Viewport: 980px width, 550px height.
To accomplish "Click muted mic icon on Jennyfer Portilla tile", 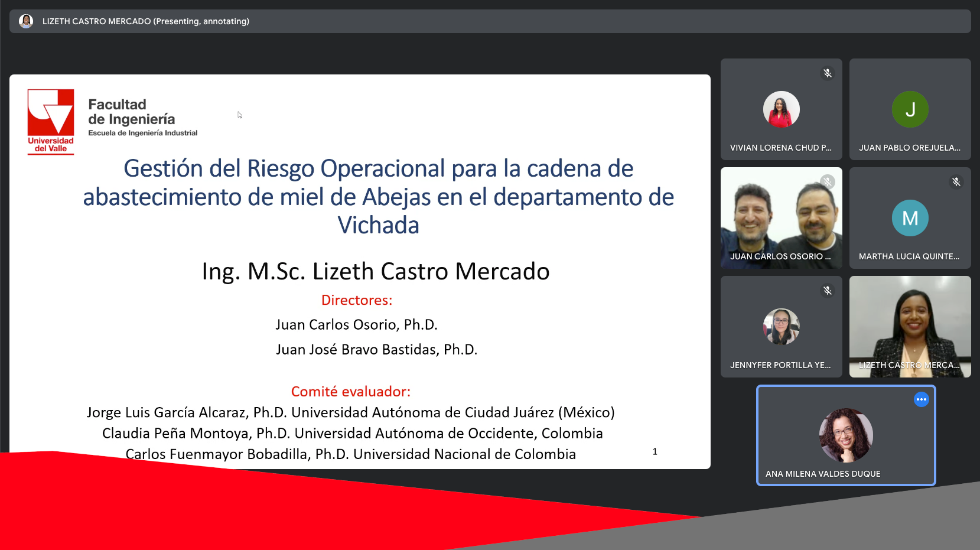I will [x=827, y=291].
